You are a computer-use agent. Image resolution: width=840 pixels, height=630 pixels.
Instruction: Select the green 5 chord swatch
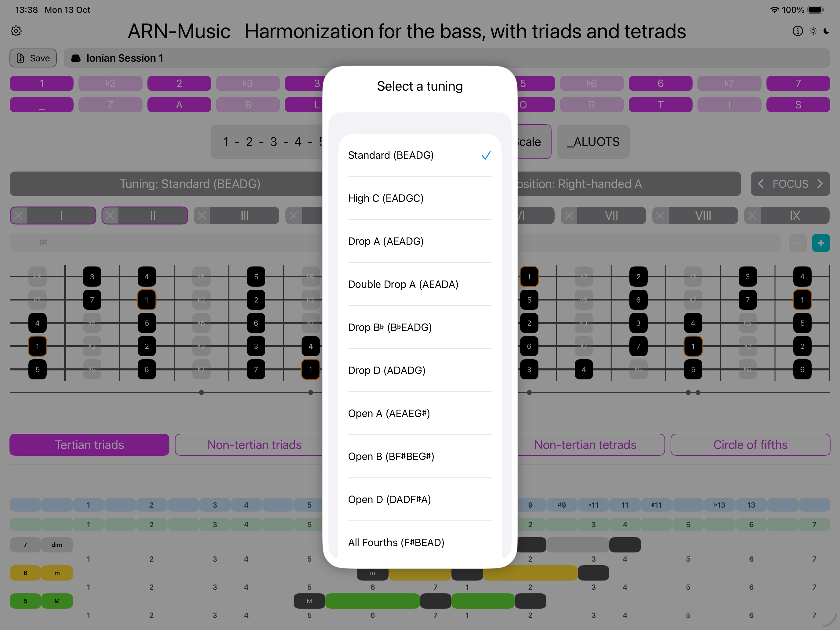pyautogui.click(x=25, y=601)
